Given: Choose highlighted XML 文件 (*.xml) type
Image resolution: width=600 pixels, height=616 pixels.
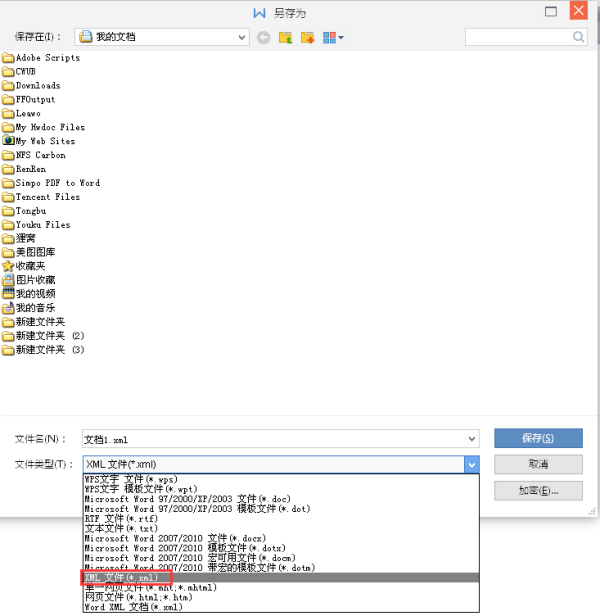Looking at the screenshot, I should point(281,578).
